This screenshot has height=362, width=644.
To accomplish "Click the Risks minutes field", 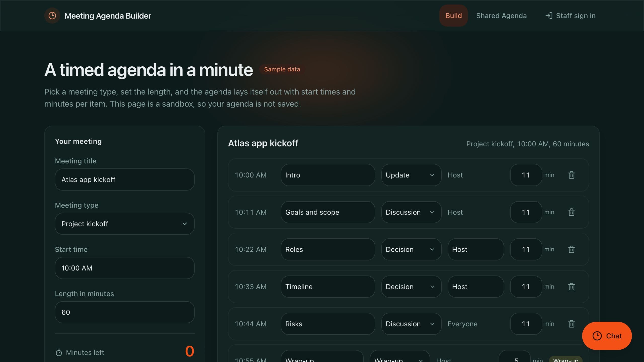I will pos(526,324).
